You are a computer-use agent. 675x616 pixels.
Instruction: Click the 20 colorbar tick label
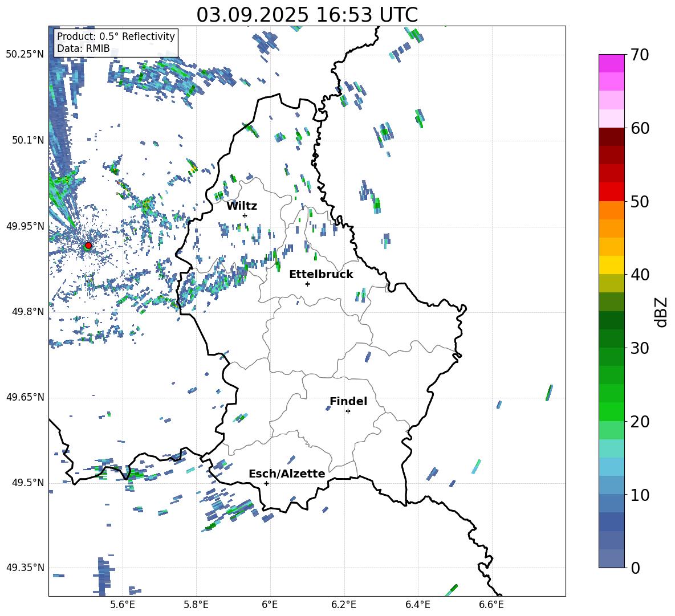639,422
